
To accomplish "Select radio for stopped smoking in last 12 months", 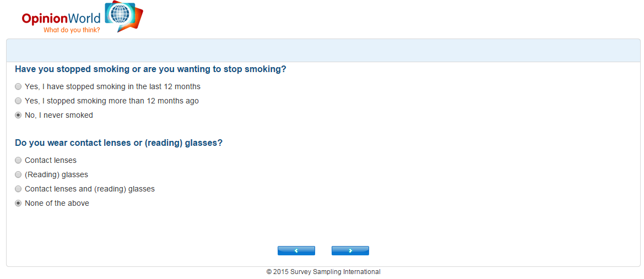I will pos(18,86).
